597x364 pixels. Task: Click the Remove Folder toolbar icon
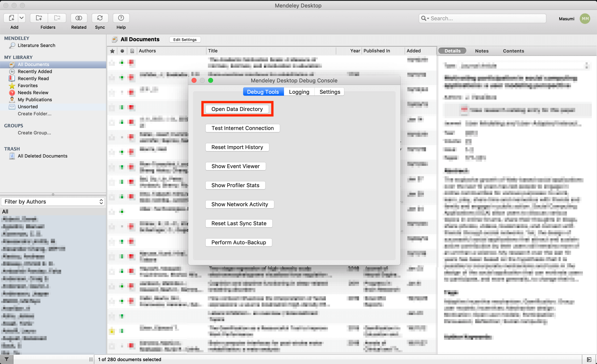click(57, 18)
